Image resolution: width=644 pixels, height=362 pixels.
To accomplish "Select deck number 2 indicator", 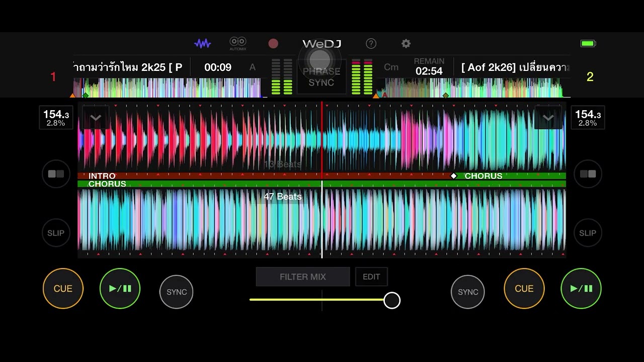I will [590, 77].
